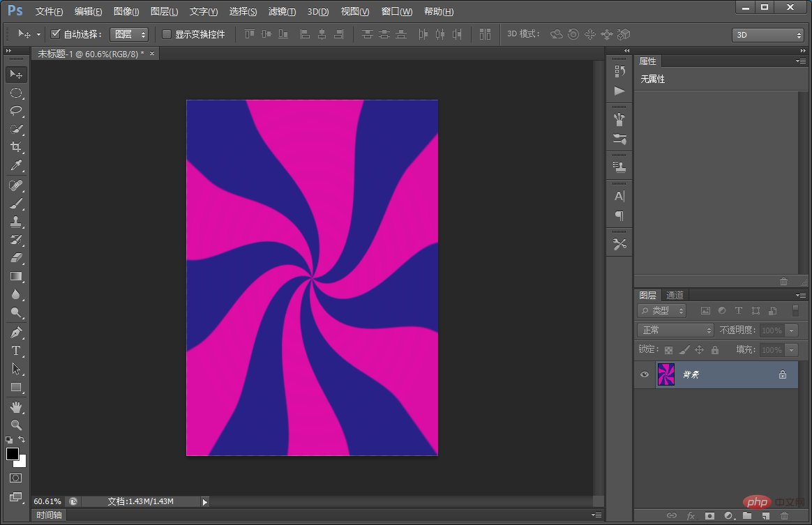Select the Hand tool

[16, 406]
